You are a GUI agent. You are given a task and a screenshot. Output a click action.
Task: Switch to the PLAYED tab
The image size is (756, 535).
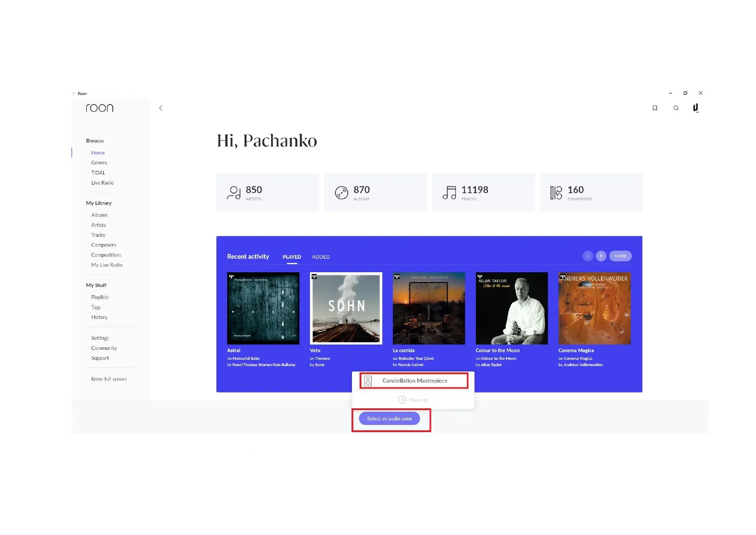tap(292, 257)
